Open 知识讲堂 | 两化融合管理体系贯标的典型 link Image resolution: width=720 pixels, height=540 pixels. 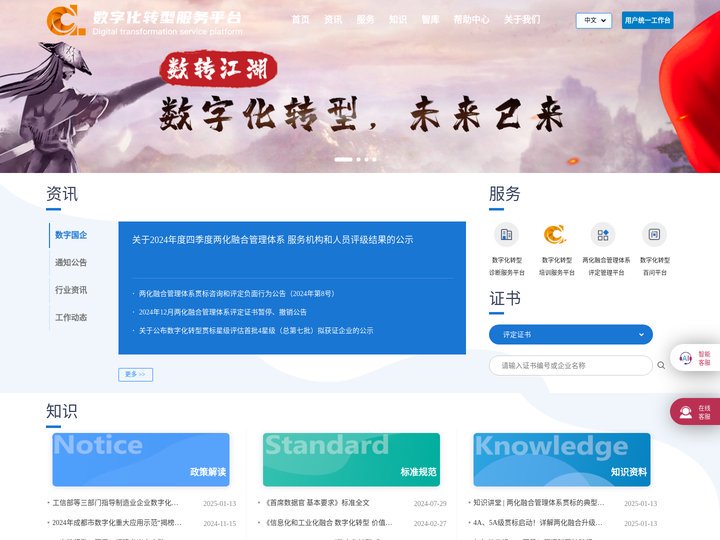click(x=538, y=503)
